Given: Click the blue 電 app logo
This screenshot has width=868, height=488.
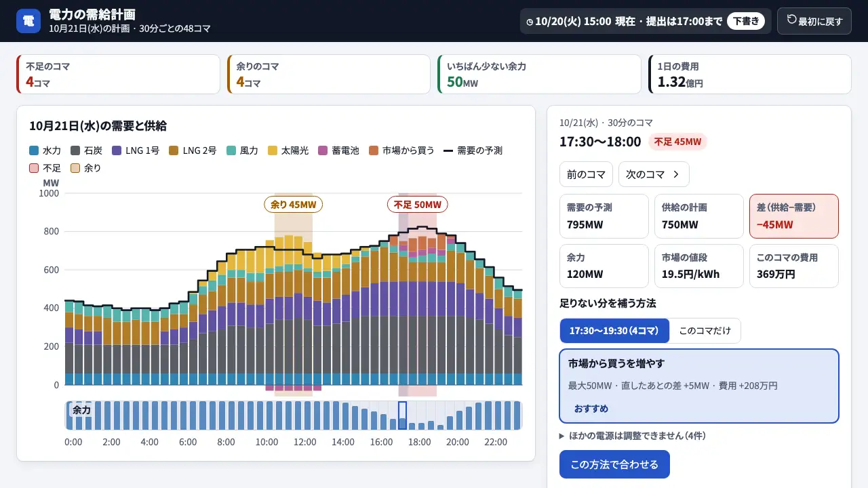Looking at the screenshot, I should pos(28,21).
